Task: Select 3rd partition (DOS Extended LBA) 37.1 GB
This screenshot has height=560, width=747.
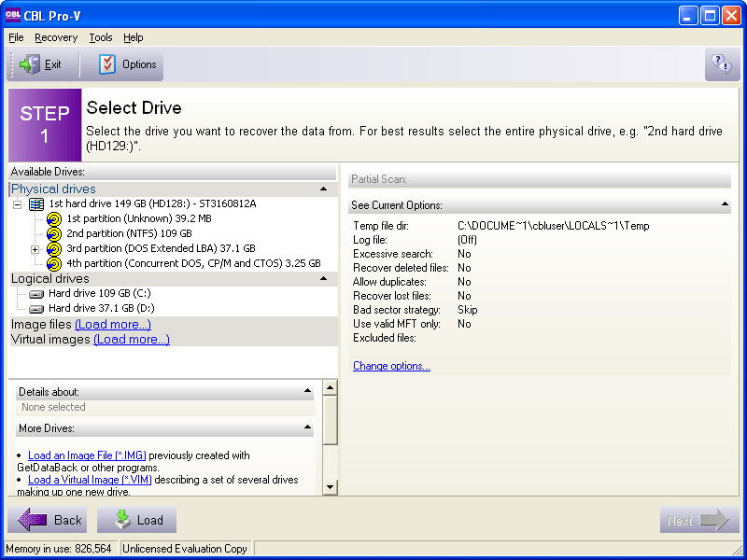Action: (x=161, y=248)
